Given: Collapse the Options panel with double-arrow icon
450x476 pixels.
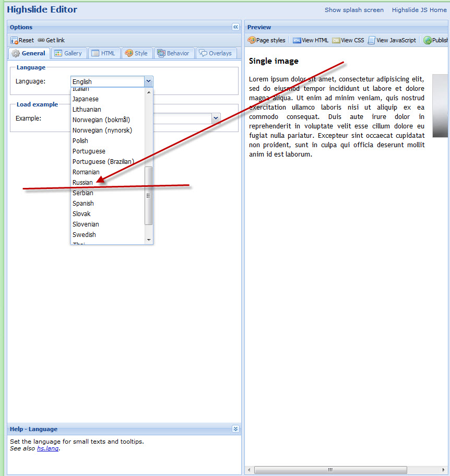Looking at the screenshot, I should click(x=235, y=27).
